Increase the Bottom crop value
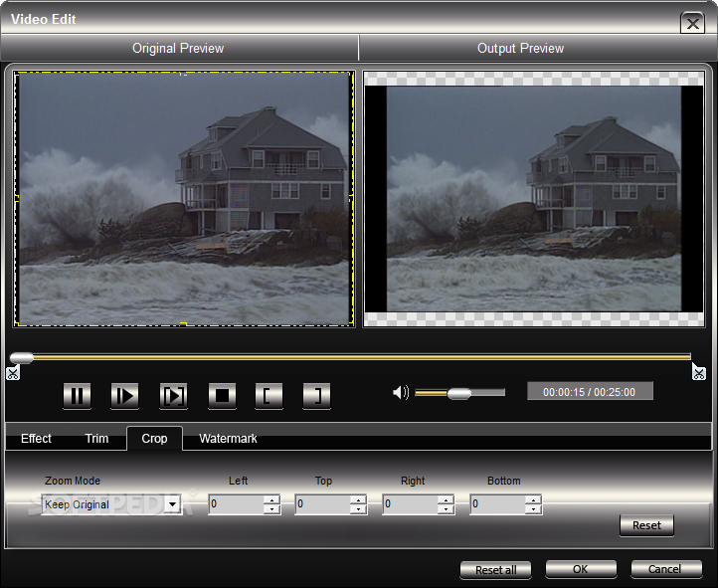 tap(533, 499)
